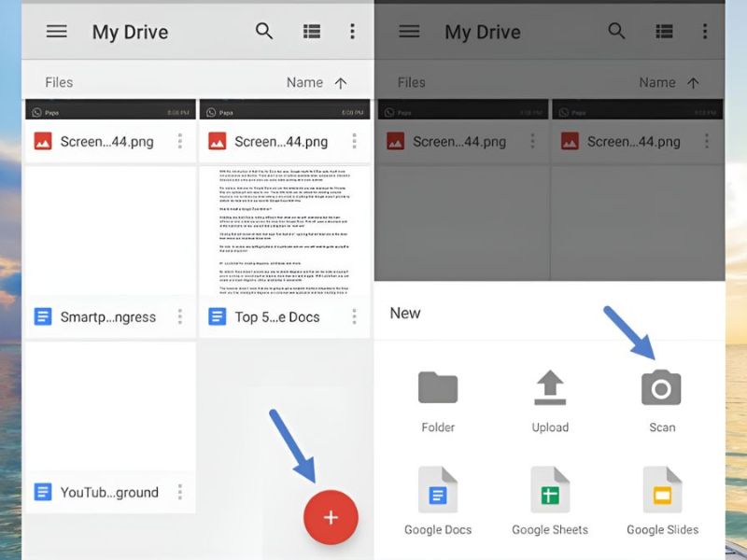Open the left navigation drawer menu
Screen dimensions: 747x560
point(56,31)
